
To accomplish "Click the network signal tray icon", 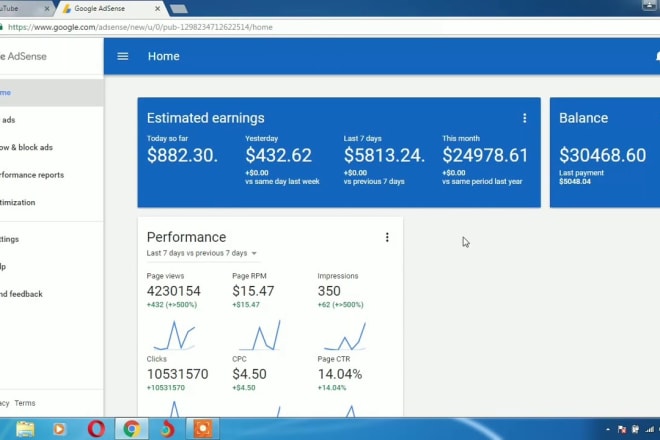I will (649, 429).
